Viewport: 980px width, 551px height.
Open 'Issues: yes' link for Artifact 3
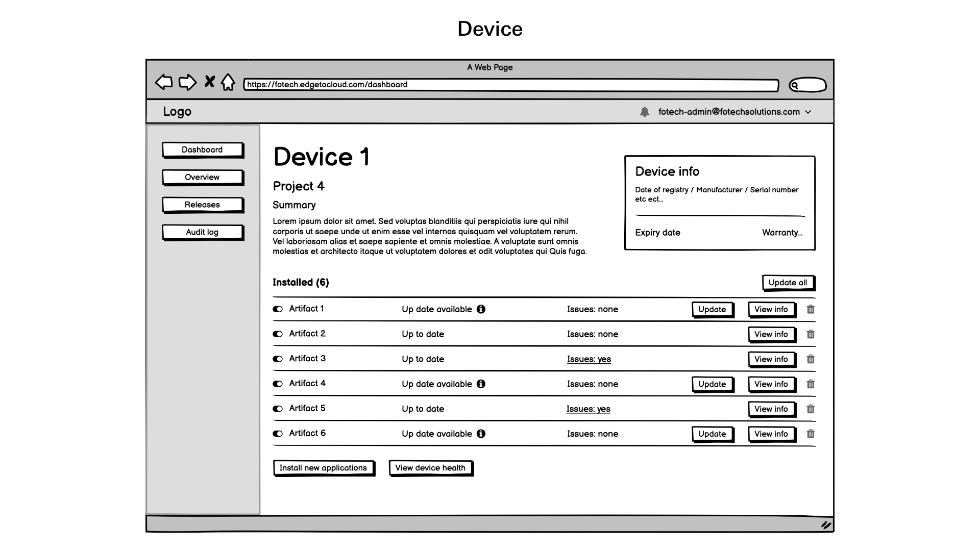pyautogui.click(x=589, y=359)
